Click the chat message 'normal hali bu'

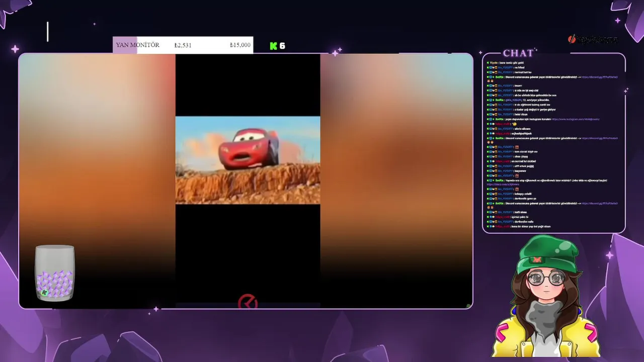click(523, 72)
